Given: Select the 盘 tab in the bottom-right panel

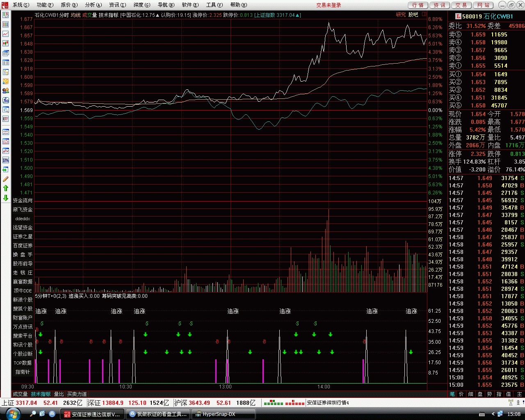Looking at the screenshot, I should 480,394.
